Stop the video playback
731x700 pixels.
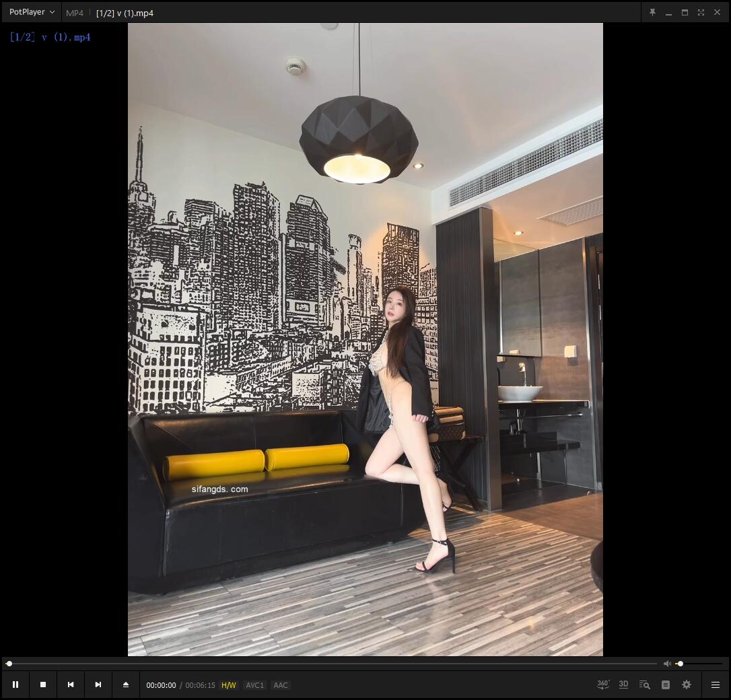point(43,685)
